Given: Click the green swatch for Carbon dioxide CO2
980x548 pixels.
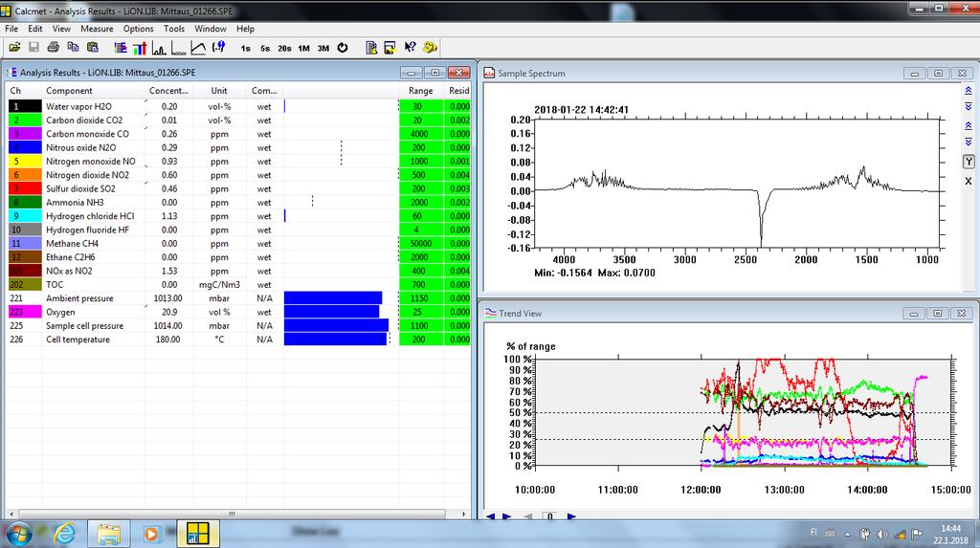Looking at the screenshot, I should [x=25, y=121].
